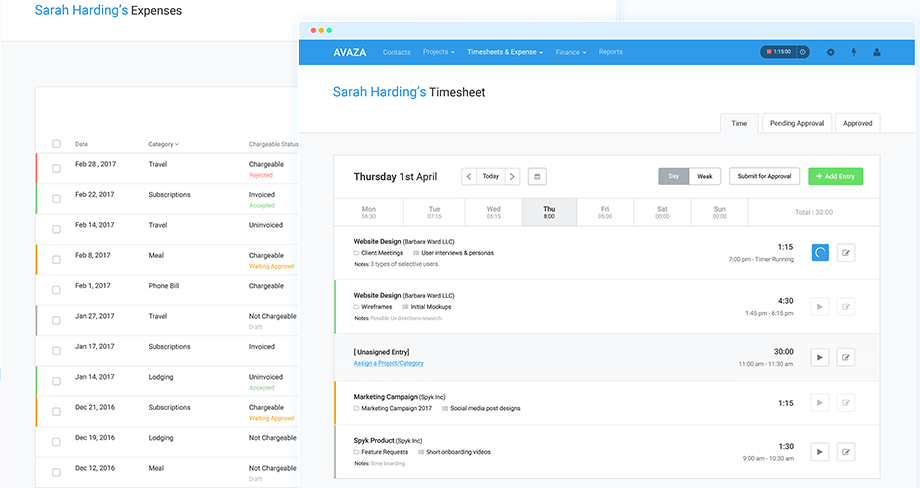This screenshot has width=920, height=488.
Task: Check the Feb 22, 2017 Subscriptions expense
Action: (x=56, y=199)
